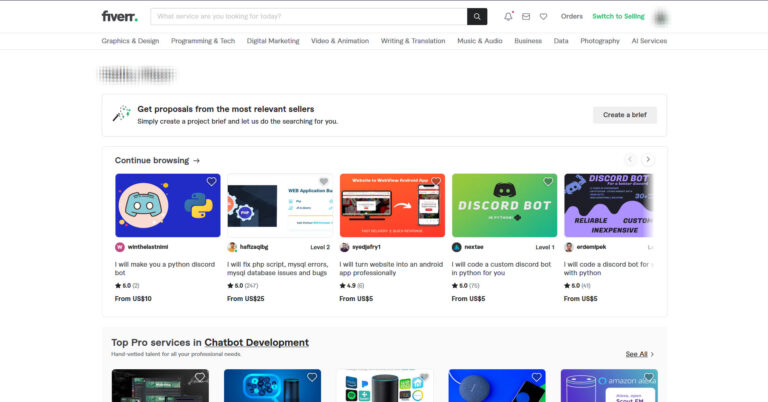Image resolution: width=768 pixels, height=402 pixels.
Task: Open website to WebView Android app thumbnail
Action: (392, 205)
